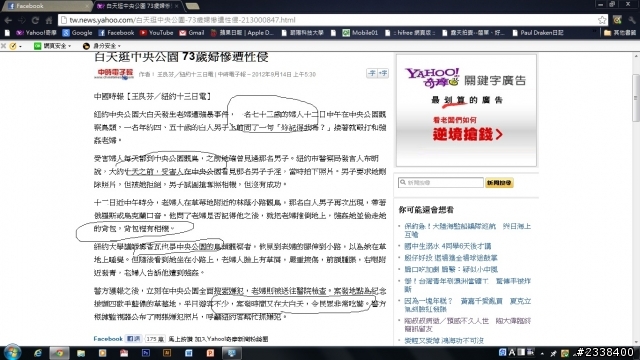Bookmark this page with the star
Screen dimensions: 640x360
pos(602,20)
